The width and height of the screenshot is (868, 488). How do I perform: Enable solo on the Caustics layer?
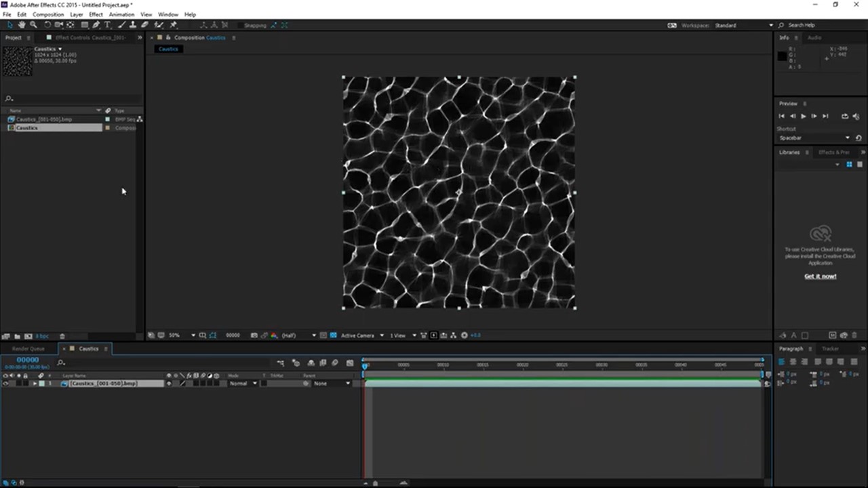tap(19, 383)
